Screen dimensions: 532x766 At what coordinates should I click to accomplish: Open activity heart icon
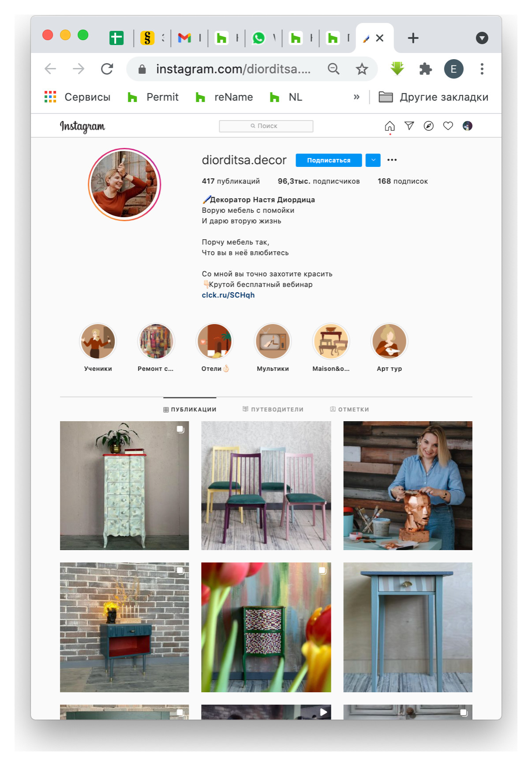[448, 126]
